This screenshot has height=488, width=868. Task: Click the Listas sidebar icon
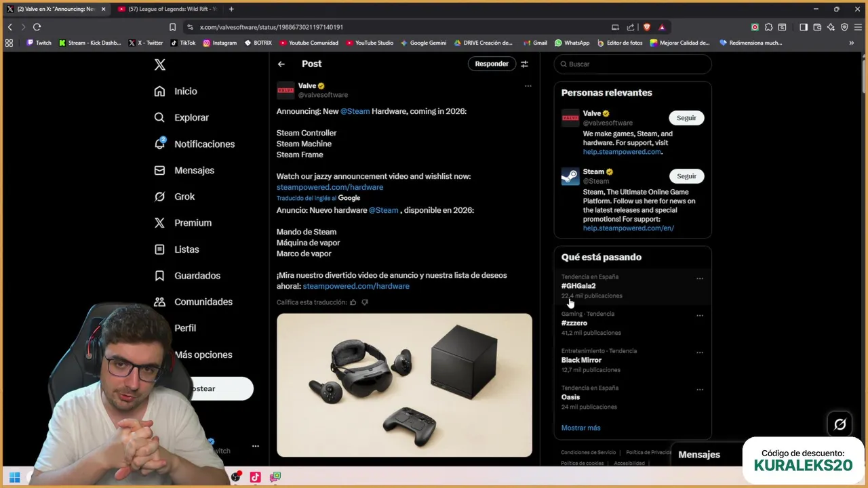pyautogui.click(x=159, y=249)
